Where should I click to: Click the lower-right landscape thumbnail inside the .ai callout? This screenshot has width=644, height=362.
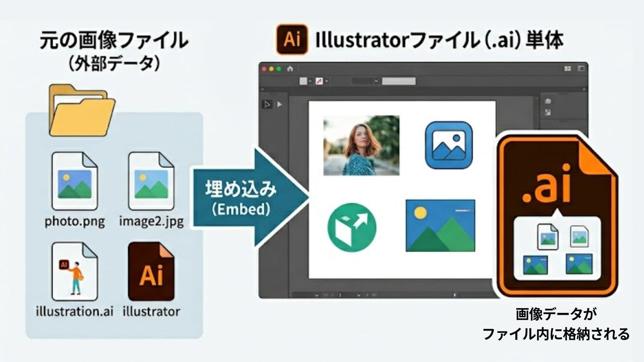(x=579, y=264)
